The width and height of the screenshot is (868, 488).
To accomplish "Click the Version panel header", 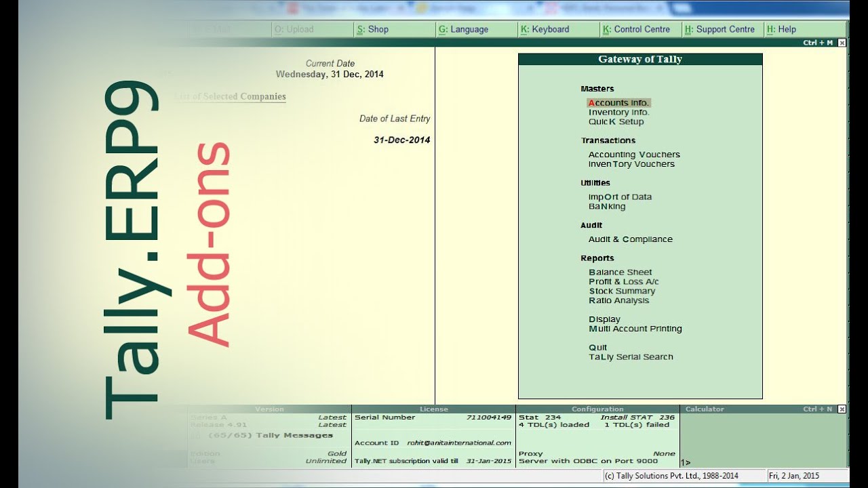I will [x=269, y=409].
